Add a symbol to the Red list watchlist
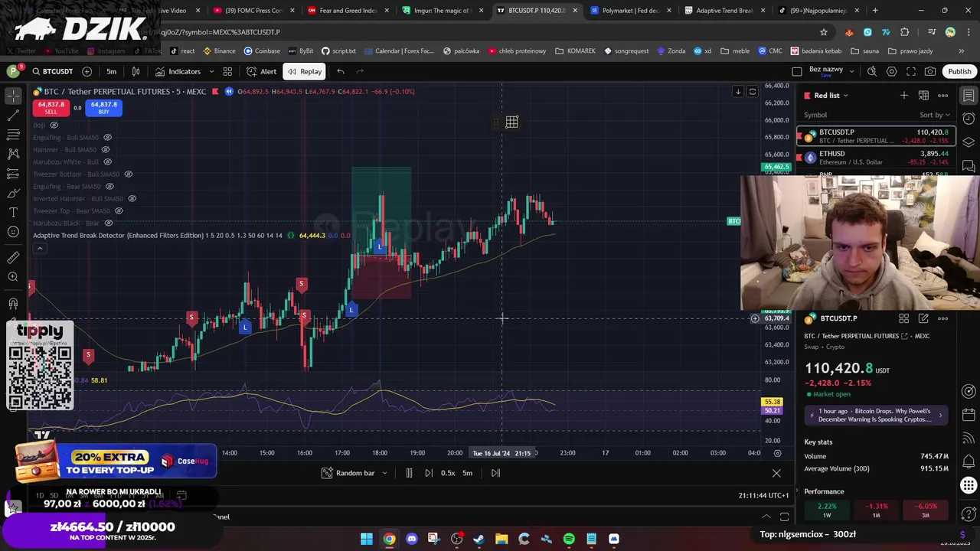 (904, 95)
